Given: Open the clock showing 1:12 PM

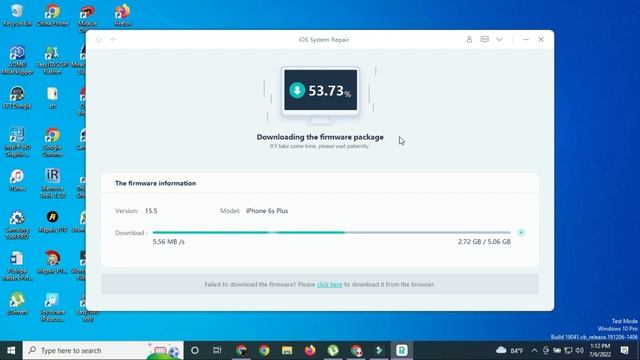Looking at the screenshot, I should point(600,351).
